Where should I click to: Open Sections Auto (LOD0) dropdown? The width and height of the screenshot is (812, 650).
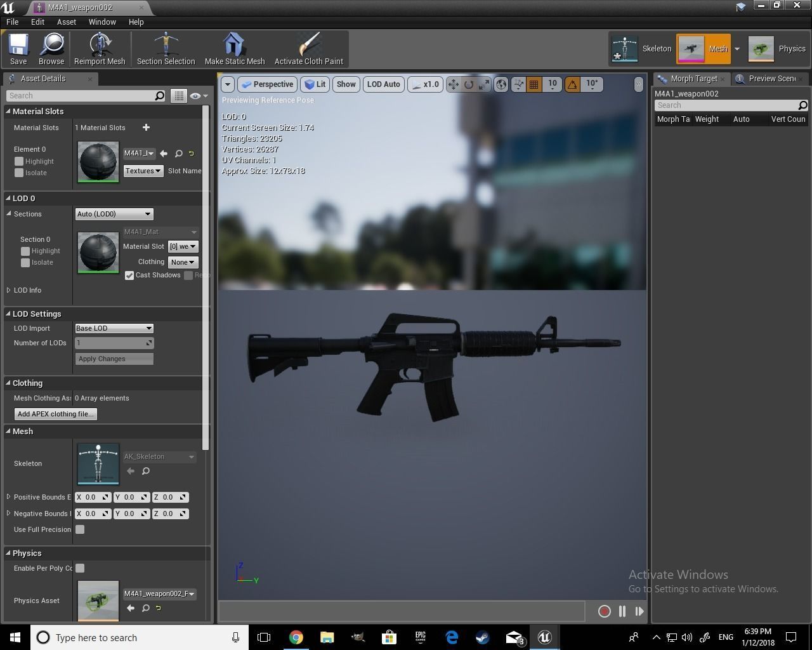click(114, 214)
